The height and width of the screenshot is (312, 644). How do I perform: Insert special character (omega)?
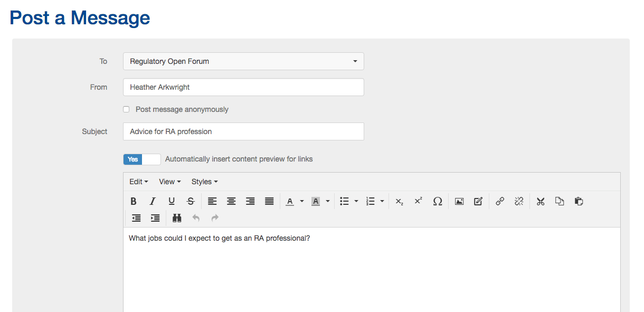[x=437, y=201]
